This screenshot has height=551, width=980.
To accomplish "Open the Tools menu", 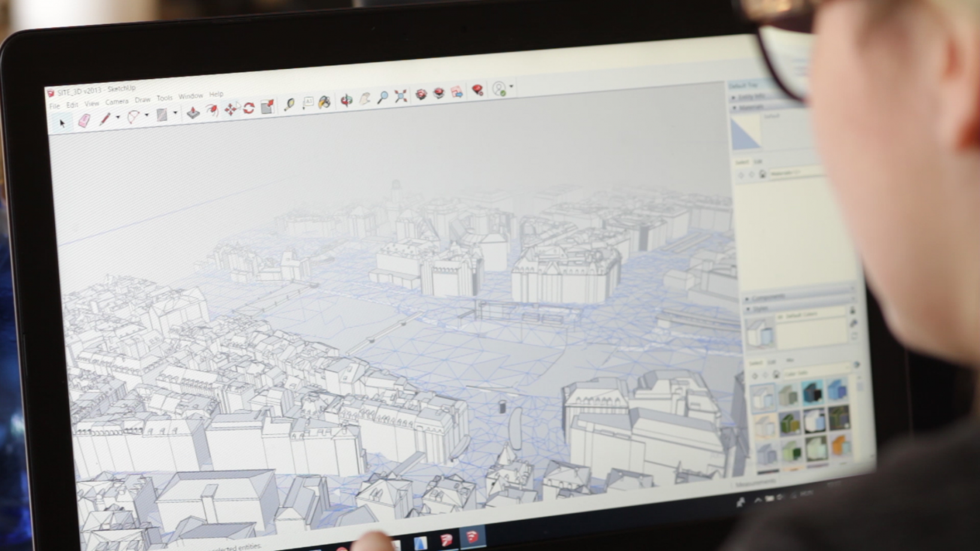I will 165,98.
